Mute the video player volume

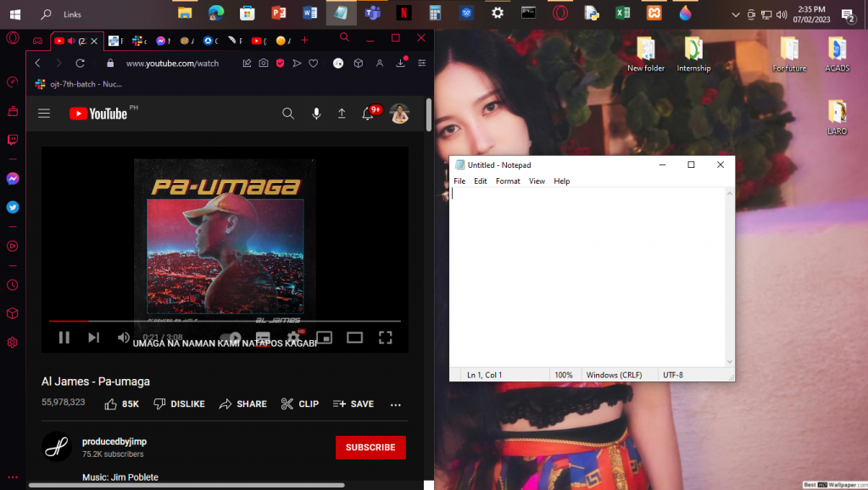124,337
